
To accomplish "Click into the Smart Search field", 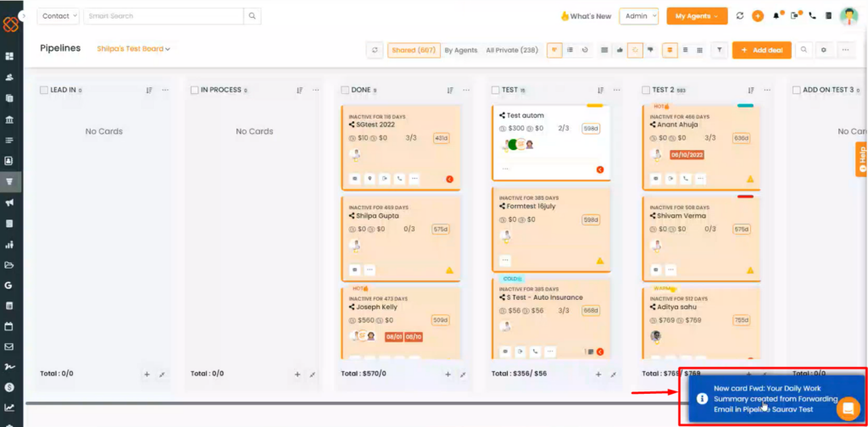I will (x=164, y=16).
